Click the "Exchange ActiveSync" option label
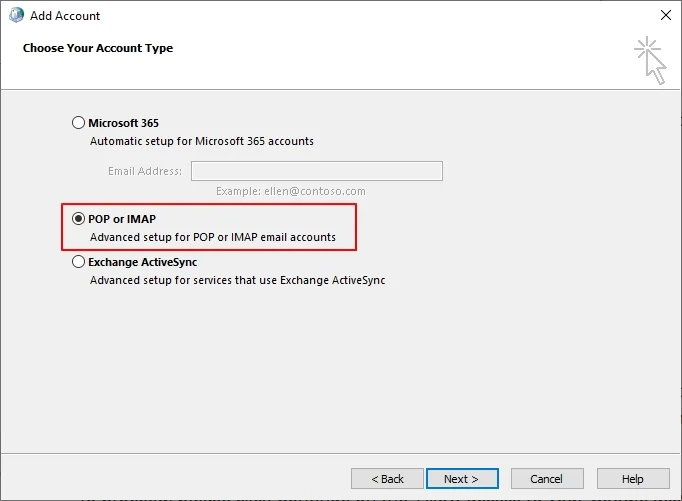This screenshot has width=682, height=501. pos(142,262)
